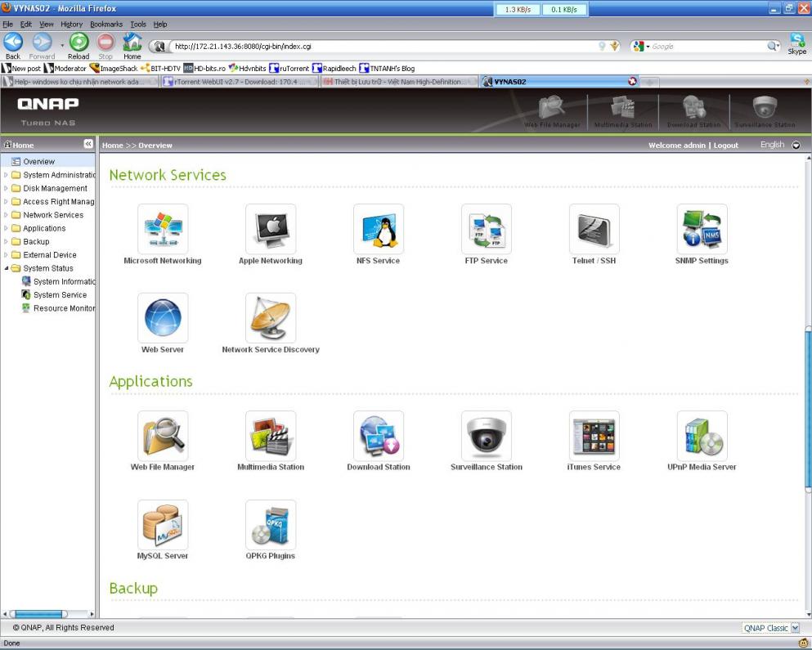The height and width of the screenshot is (650, 812).
Task: Click main page vertical scrollbar thumb
Action: pyautogui.click(x=808, y=408)
